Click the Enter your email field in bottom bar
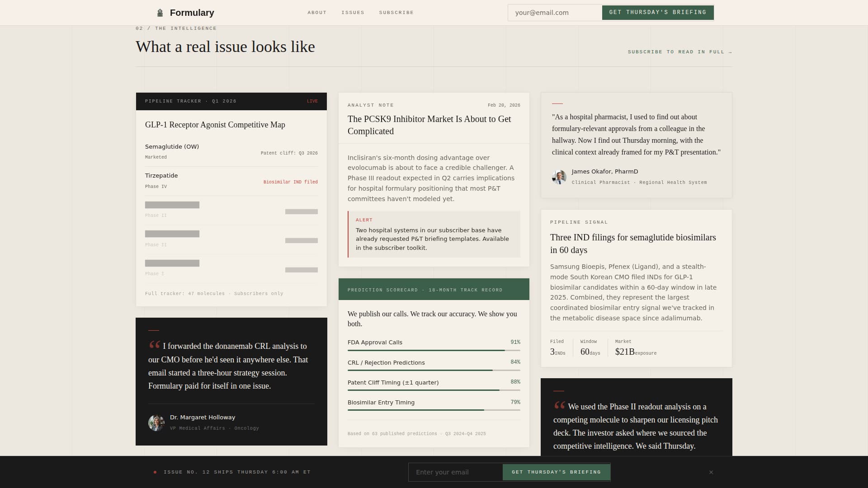The height and width of the screenshot is (488, 868). (x=456, y=472)
